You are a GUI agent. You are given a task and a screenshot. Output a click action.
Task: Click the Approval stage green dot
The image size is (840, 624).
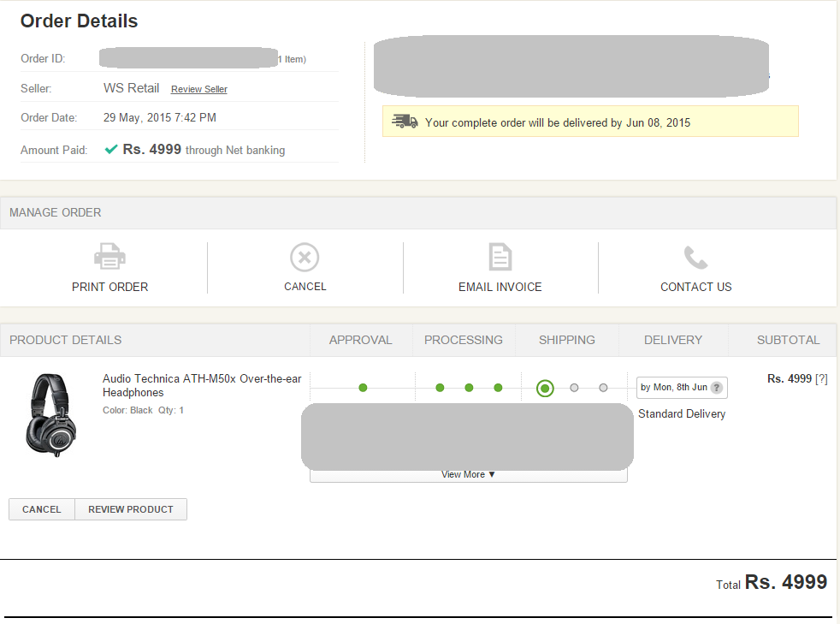(x=363, y=388)
